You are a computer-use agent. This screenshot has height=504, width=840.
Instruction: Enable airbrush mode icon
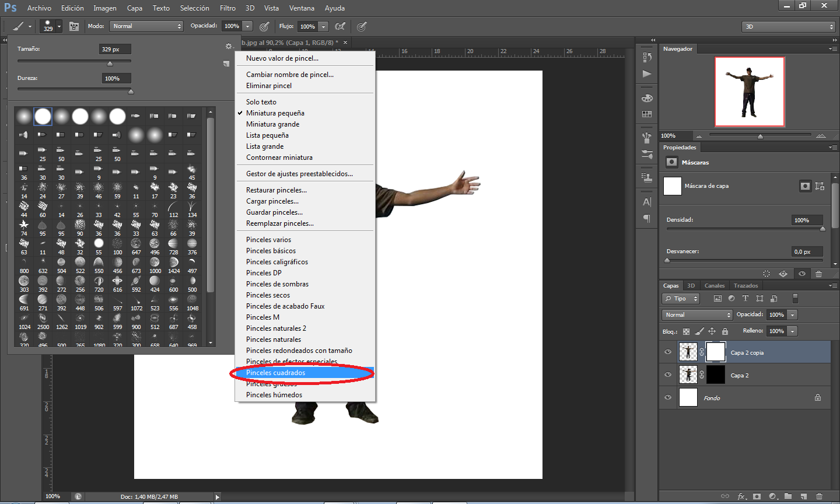pyautogui.click(x=341, y=26)
